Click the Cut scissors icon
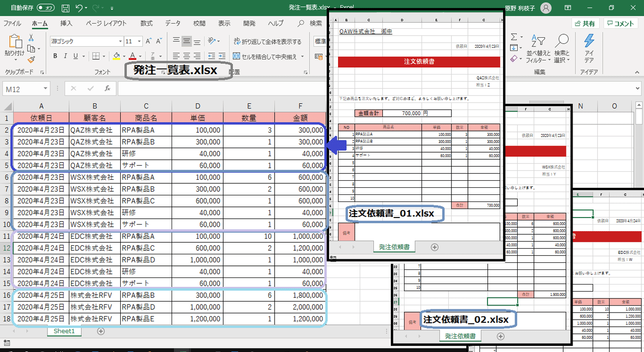Screen dimensions: 644x352 [x=31, y=38]
